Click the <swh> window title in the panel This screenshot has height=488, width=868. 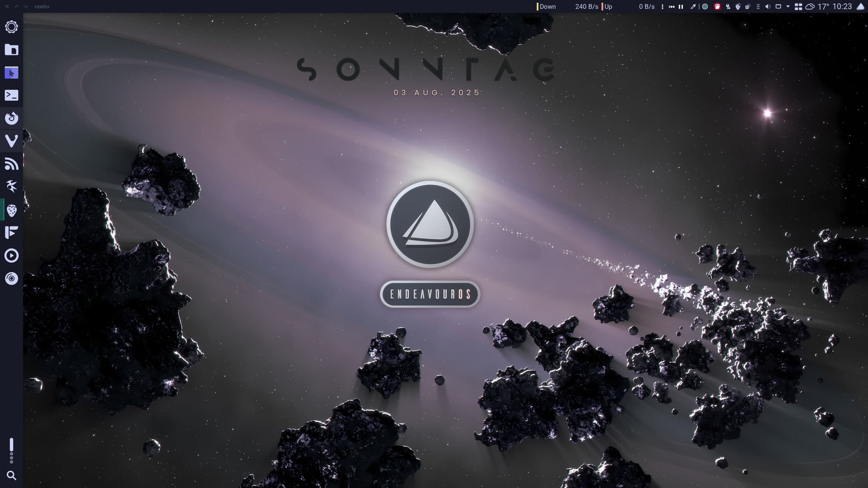[42, 7]
